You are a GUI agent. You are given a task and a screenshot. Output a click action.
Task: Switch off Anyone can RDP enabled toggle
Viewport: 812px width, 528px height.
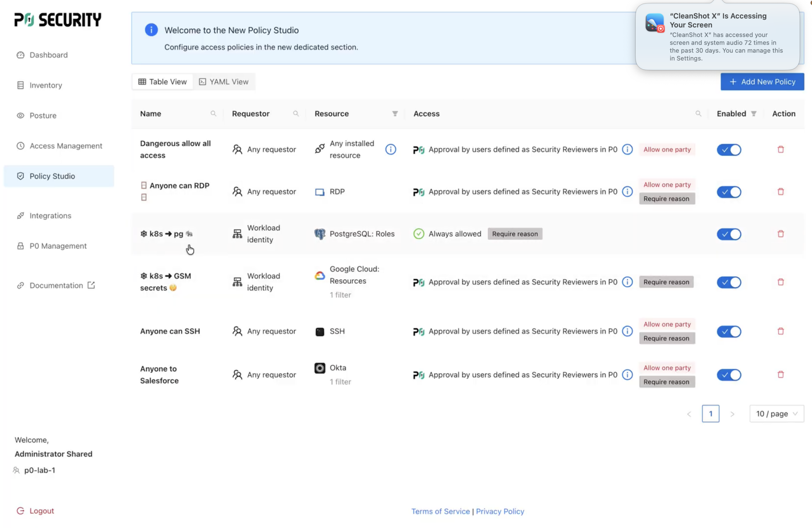coord(729,192)
